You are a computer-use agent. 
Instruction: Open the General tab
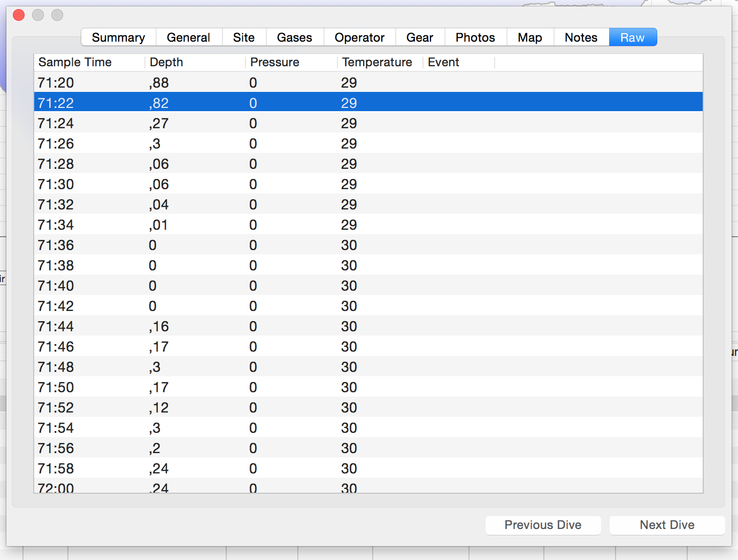[188, 37]
